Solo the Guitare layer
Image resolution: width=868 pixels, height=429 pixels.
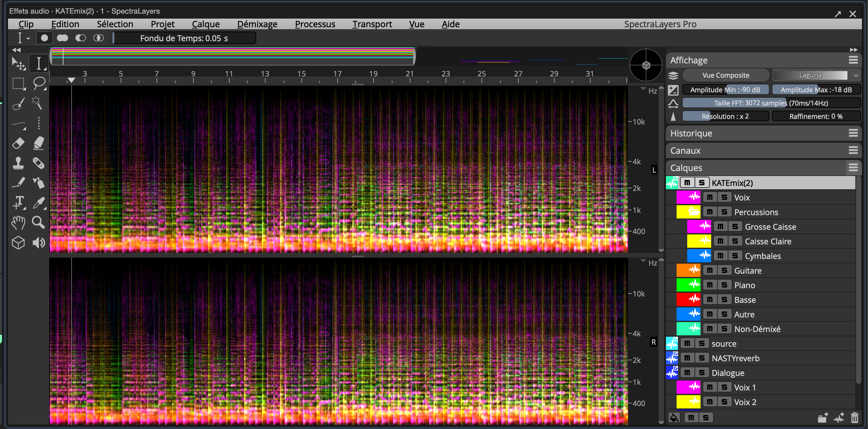click(724, 270)
